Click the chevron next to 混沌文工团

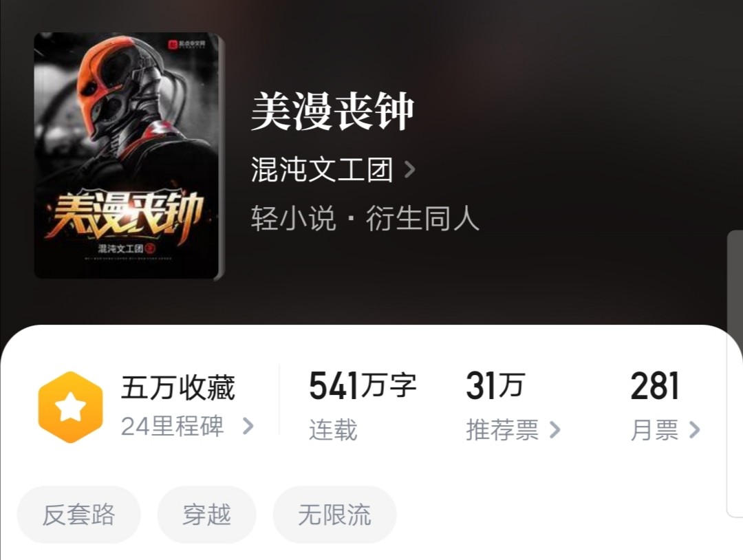(x=410, y=170)
